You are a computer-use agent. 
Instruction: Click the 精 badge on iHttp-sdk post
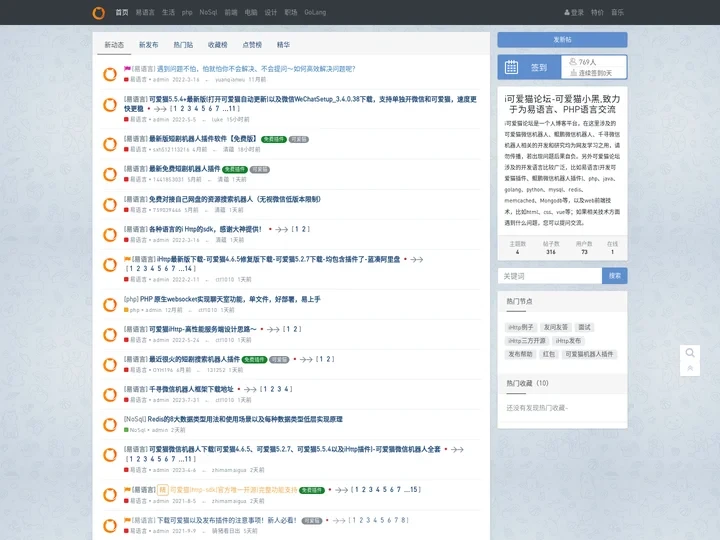coord(163,490)
